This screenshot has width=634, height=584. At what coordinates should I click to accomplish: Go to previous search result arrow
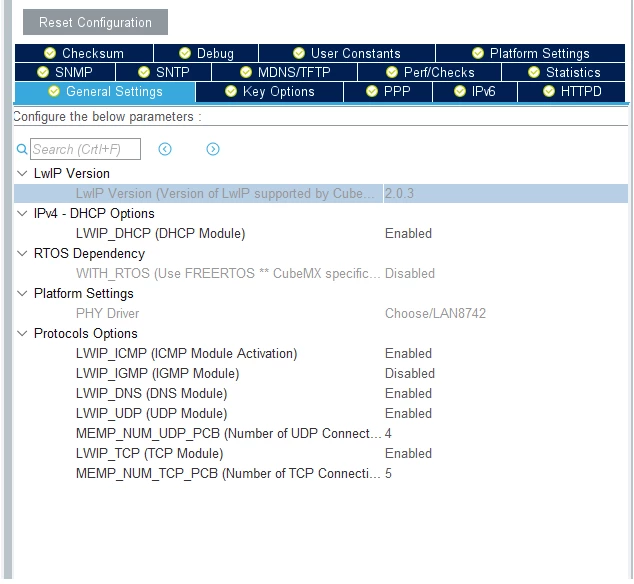(165, 149)
